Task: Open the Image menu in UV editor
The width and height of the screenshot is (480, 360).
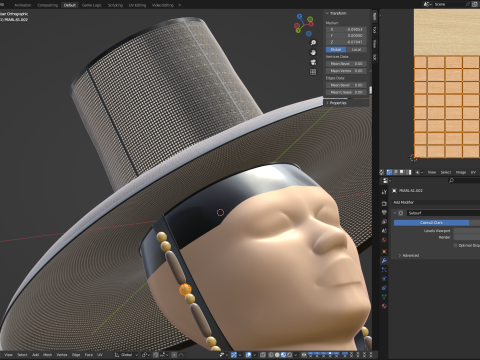Action: [461, 172]
